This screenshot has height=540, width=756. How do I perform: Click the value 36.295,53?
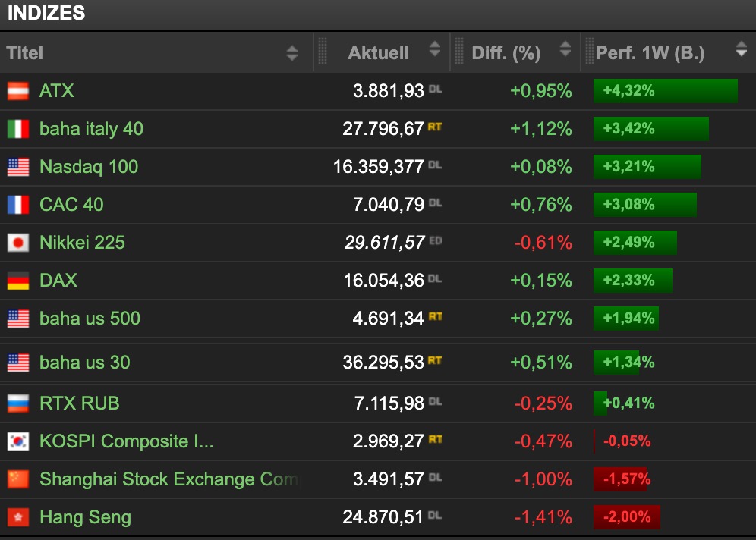pos(383,363)
